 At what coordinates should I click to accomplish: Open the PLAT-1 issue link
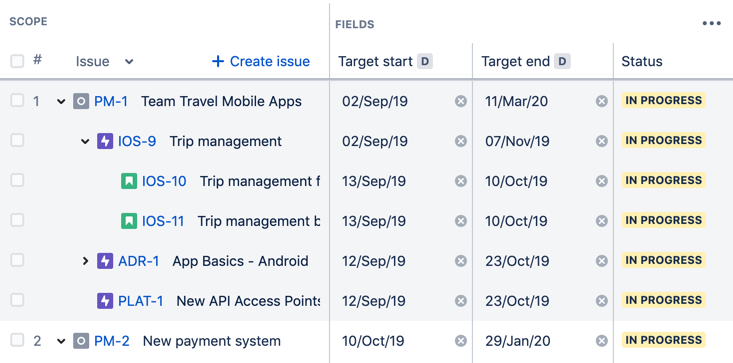point(141,301)
